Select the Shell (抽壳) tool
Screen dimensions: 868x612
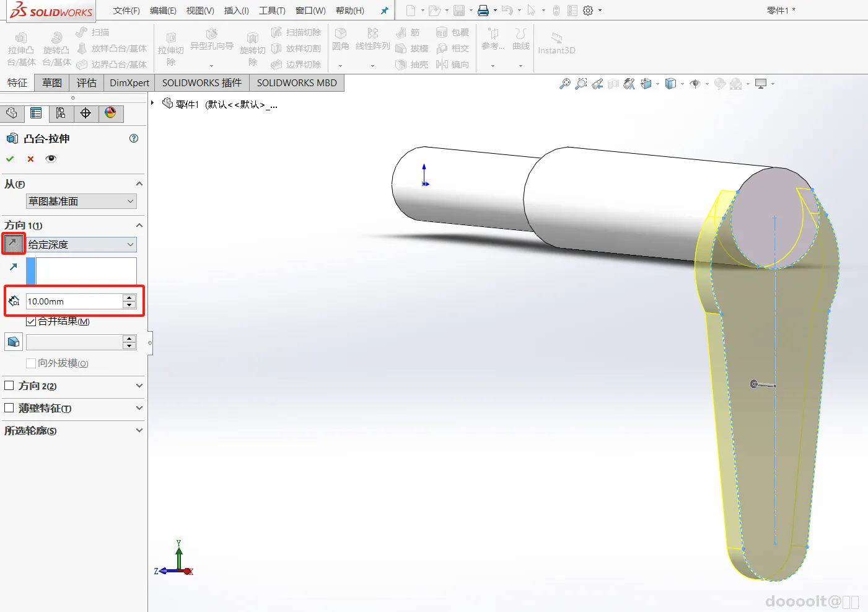coord(412,64)
